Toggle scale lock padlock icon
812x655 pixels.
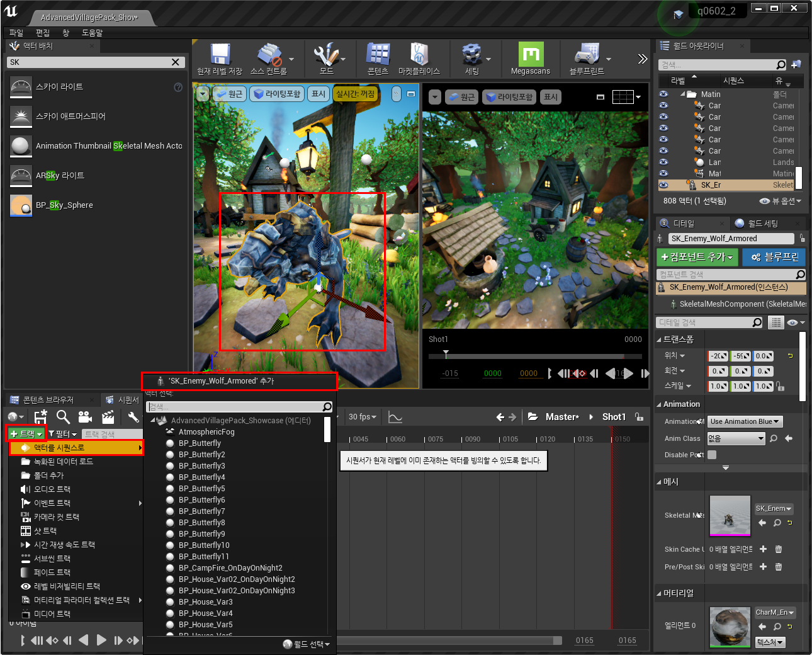click(780, 386)
